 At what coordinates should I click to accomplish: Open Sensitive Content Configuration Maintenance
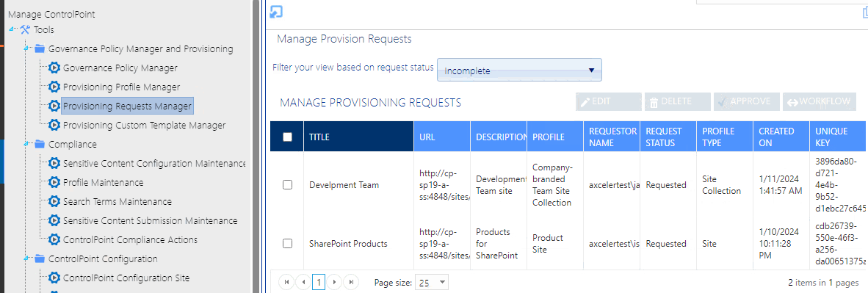(x=154, y=164)
